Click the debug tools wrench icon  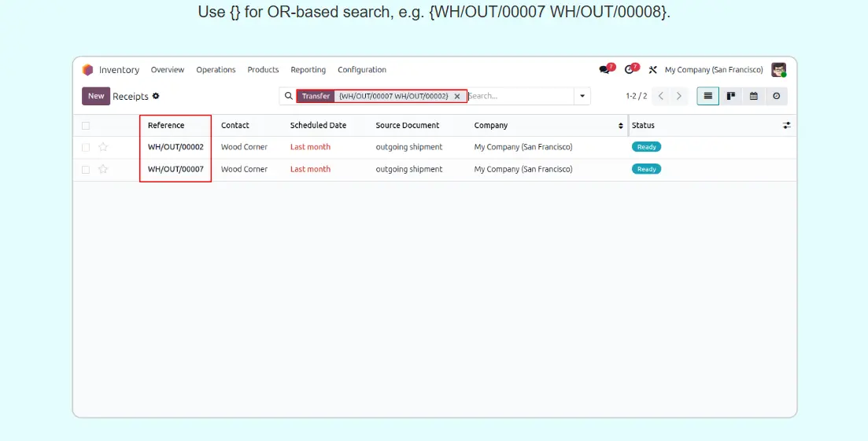pyautogui.click(x=652, y=70)
